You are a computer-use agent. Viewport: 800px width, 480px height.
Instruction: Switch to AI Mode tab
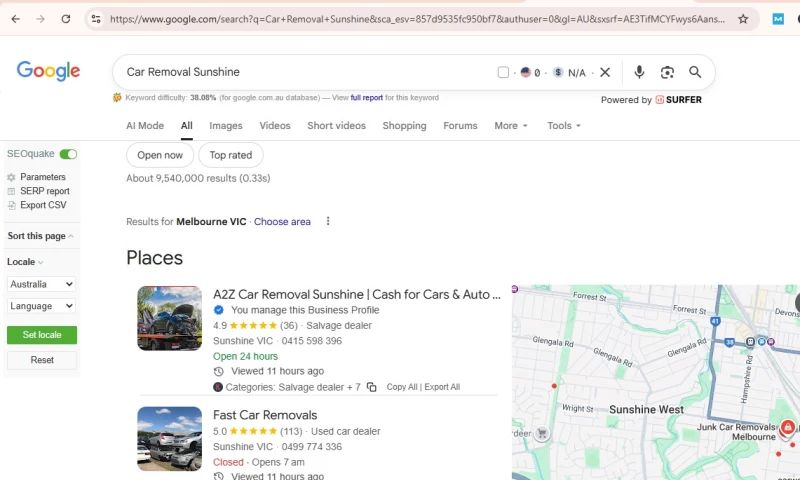(145, 126)
